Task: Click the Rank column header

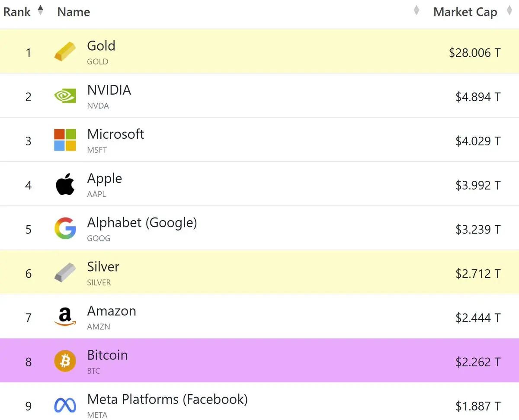Action: [17, 12]
